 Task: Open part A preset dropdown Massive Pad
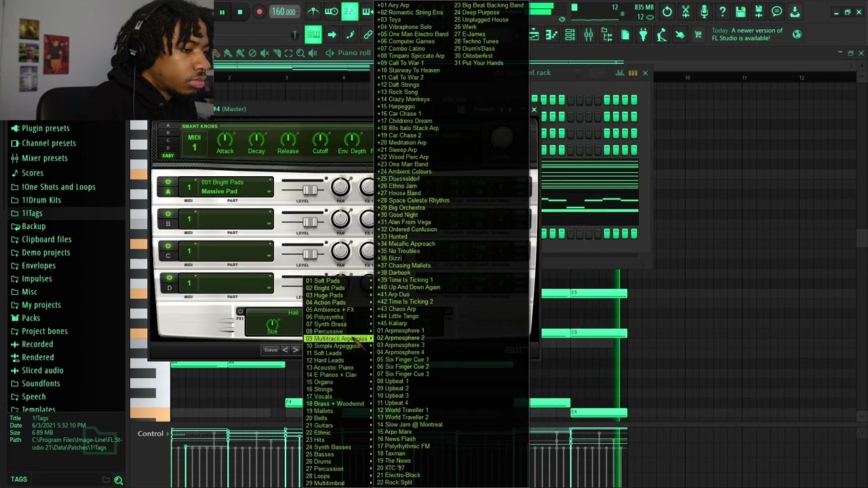point(235,187)
